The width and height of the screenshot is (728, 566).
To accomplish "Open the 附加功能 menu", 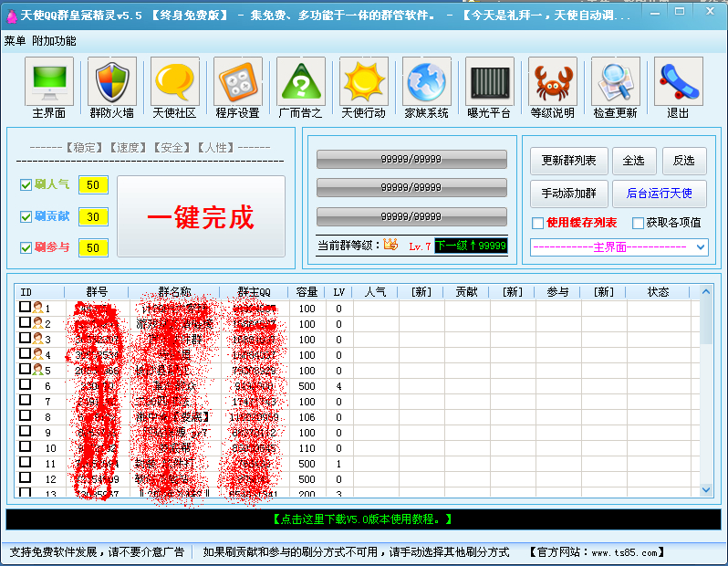I will pos(54,41).
